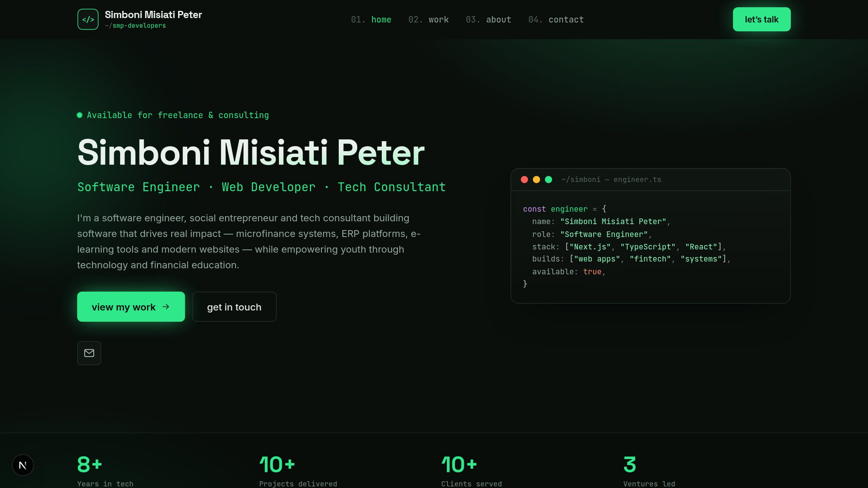
Task: Select the large Simboni Misiati Peter heading
Action: point(251,153)
